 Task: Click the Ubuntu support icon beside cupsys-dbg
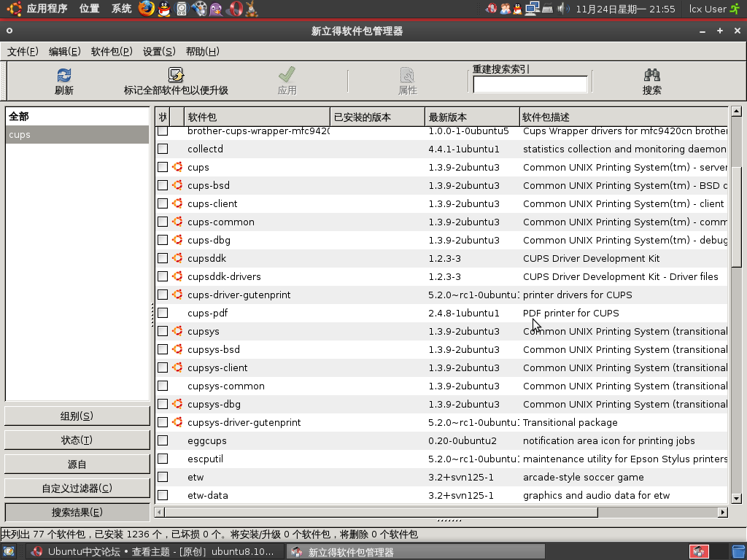pos(177,404)
